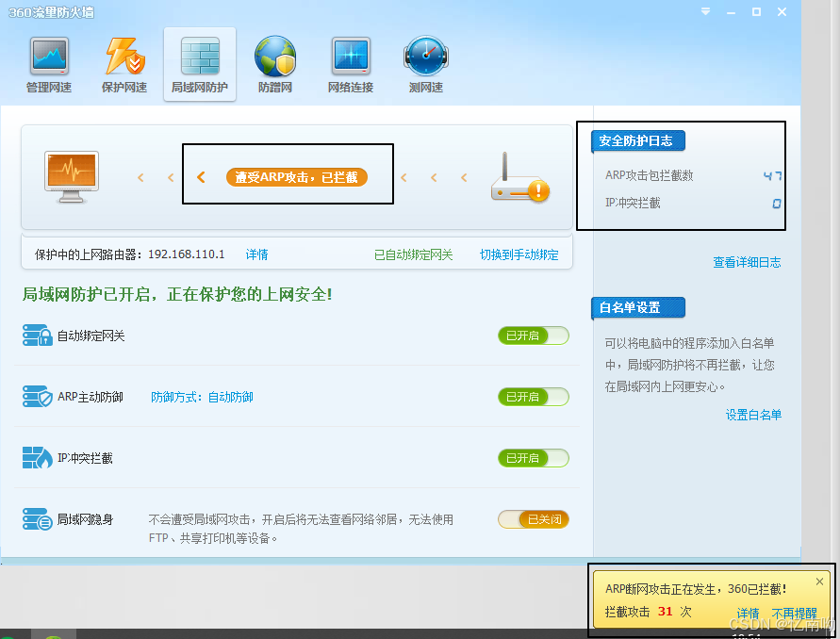Screen dimensions: 840x639
Task: Toggle the 自动绑定网关 switch
Action: [533, 336]
